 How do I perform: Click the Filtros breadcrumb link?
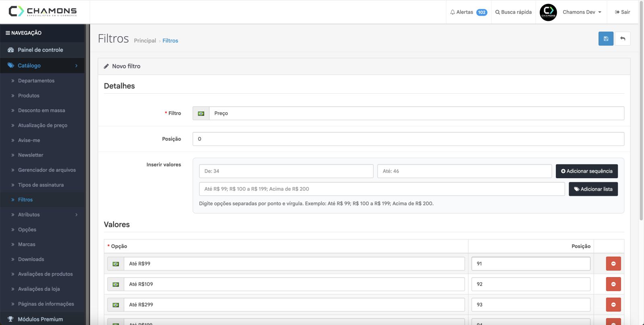(170, 41)
